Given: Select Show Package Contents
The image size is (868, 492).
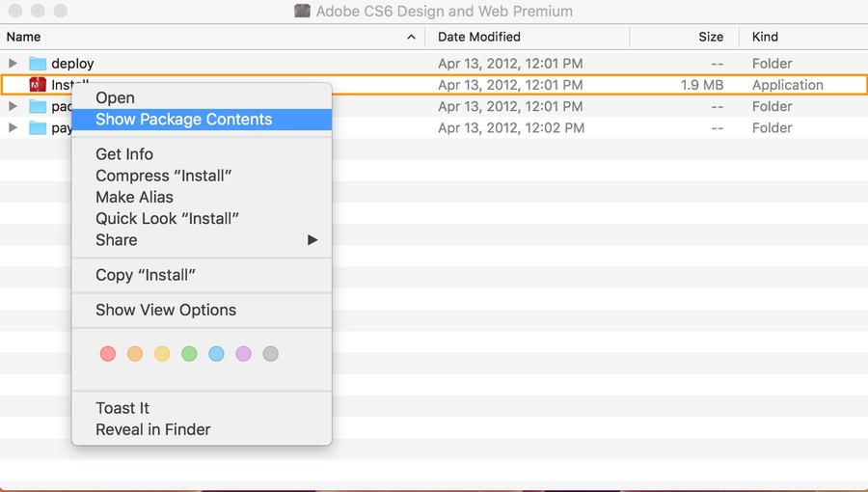Looking at the screenshot, I should (x=202, y=120).
